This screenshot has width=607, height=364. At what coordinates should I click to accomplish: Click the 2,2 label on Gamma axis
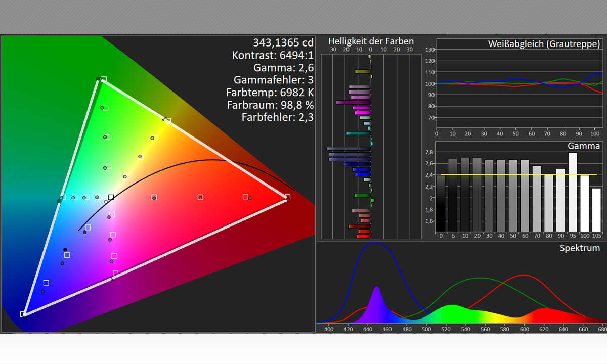pos(429,187)
